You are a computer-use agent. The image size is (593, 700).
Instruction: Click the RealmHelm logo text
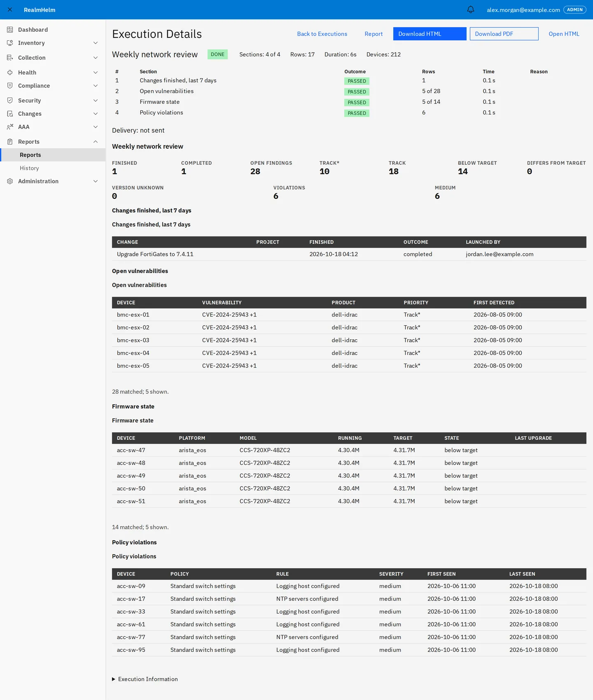(40, 10)
